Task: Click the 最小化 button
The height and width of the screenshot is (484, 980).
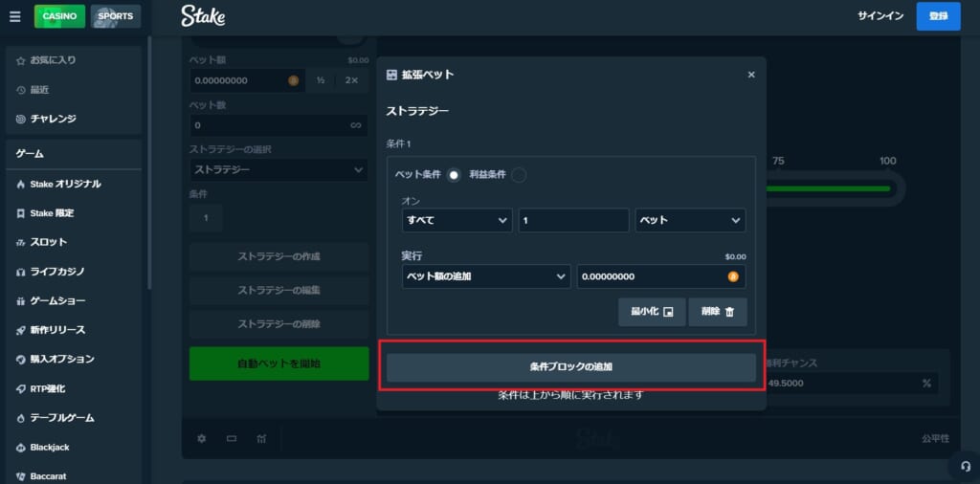Action: pyautogui.click(x=652, y=312)
